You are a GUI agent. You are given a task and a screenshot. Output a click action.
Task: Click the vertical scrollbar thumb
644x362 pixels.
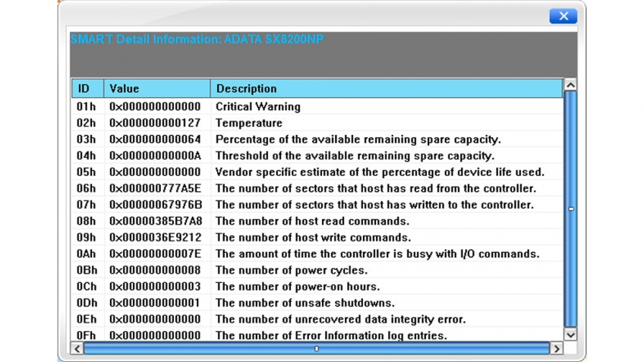[x=570, y=209]
